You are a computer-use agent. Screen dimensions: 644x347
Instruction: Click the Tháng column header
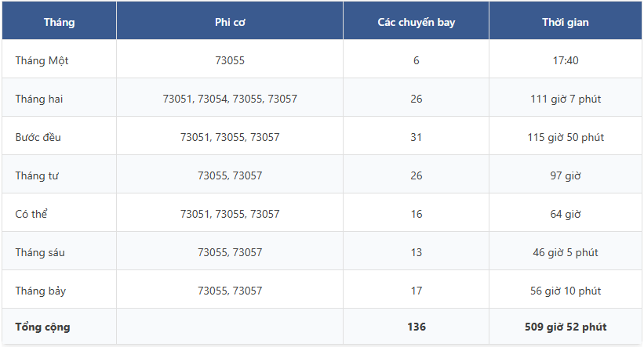tap(59, 22)
